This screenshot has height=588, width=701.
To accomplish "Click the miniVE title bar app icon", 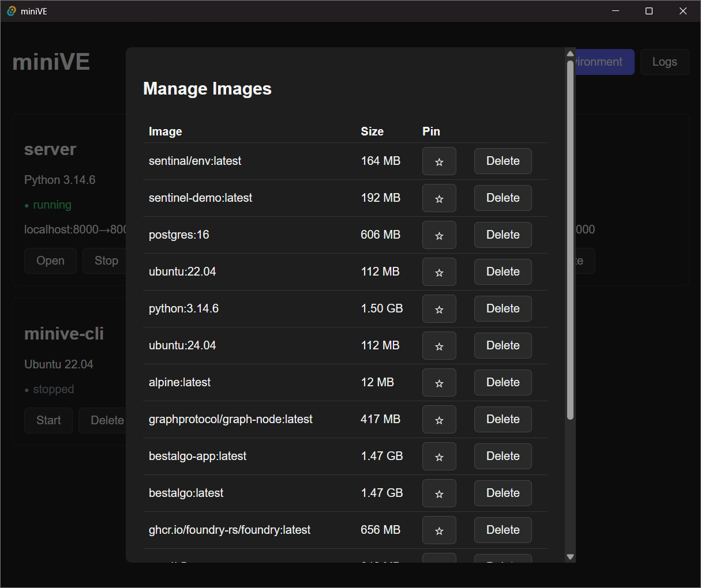I will pyautogui.click(x=11, y=11).
